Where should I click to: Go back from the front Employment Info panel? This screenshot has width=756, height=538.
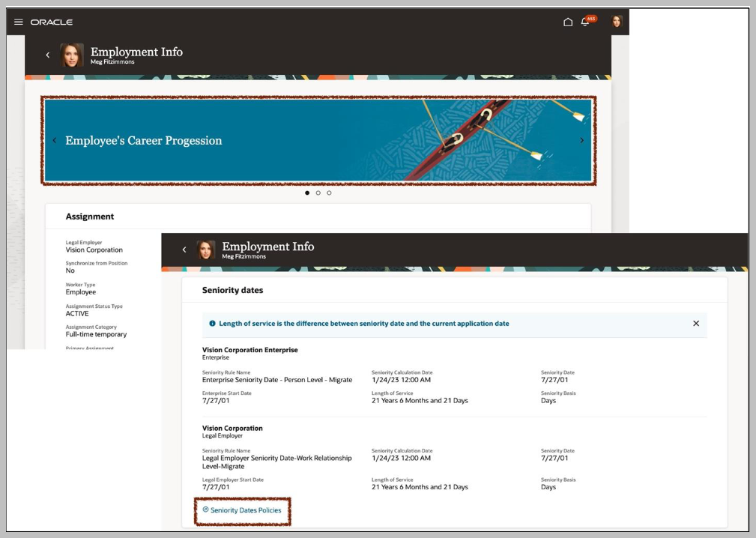click(x=184, y=250)
